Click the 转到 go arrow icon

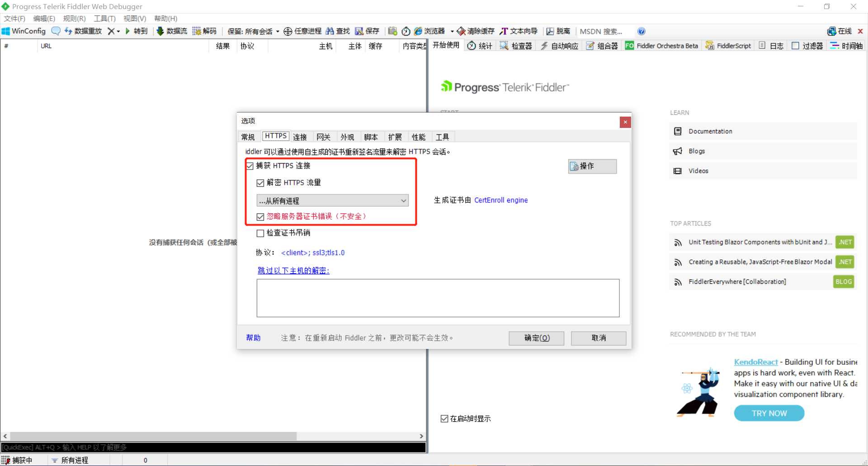pyautogui.click(x=128, y=31)
